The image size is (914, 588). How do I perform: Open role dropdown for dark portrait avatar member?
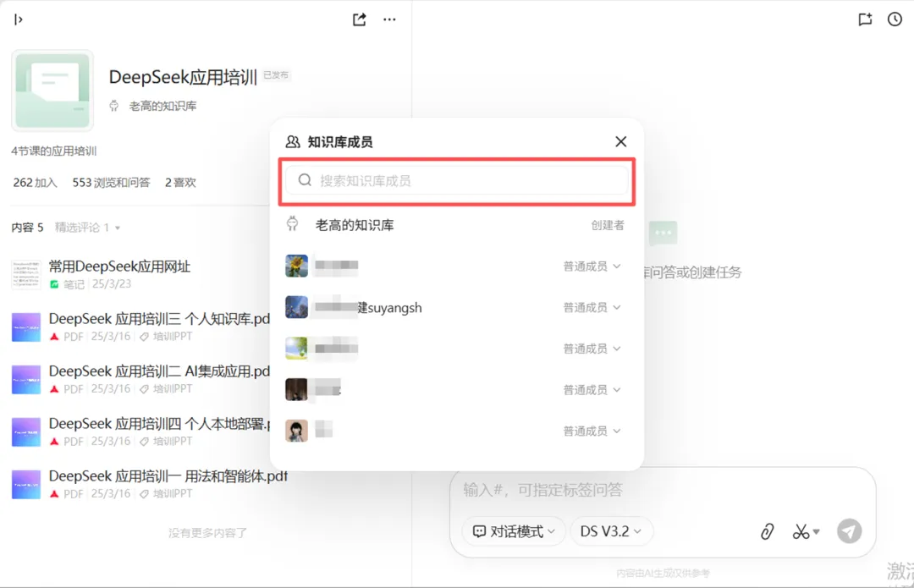[592, 389]
